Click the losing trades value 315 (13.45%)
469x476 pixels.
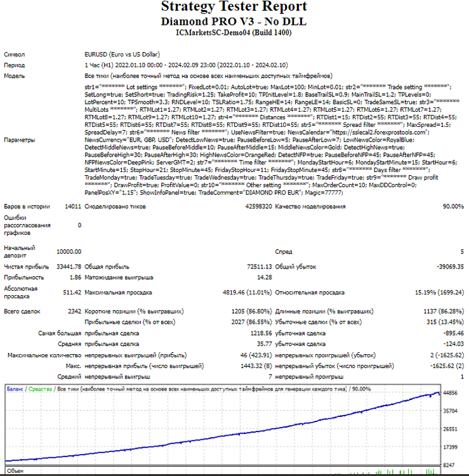(446, 322)
